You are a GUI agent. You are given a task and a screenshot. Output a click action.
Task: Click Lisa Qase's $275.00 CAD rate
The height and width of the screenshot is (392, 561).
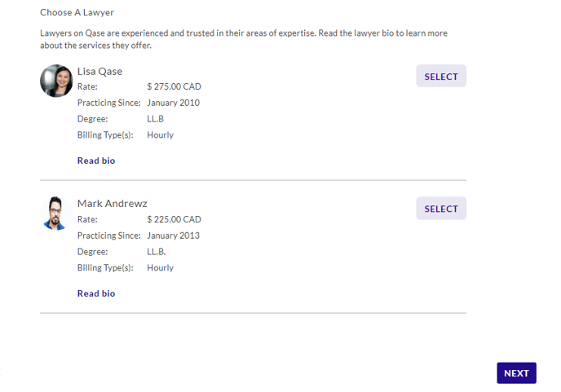[x=174, y=86]
